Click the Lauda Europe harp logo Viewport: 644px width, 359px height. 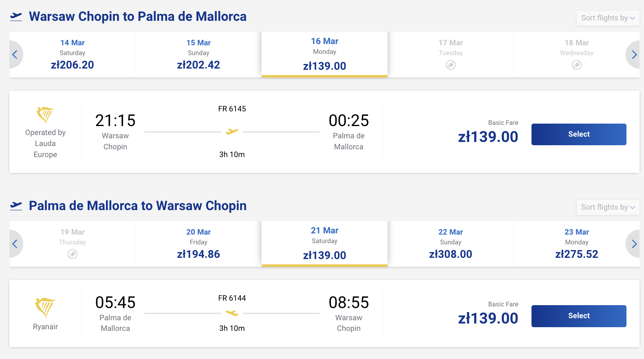click(45, 115)
